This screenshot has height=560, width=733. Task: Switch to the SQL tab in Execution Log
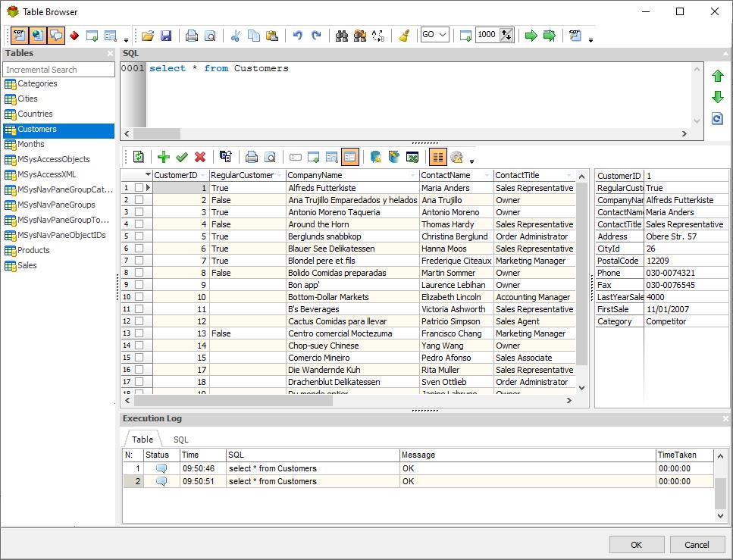181,440
